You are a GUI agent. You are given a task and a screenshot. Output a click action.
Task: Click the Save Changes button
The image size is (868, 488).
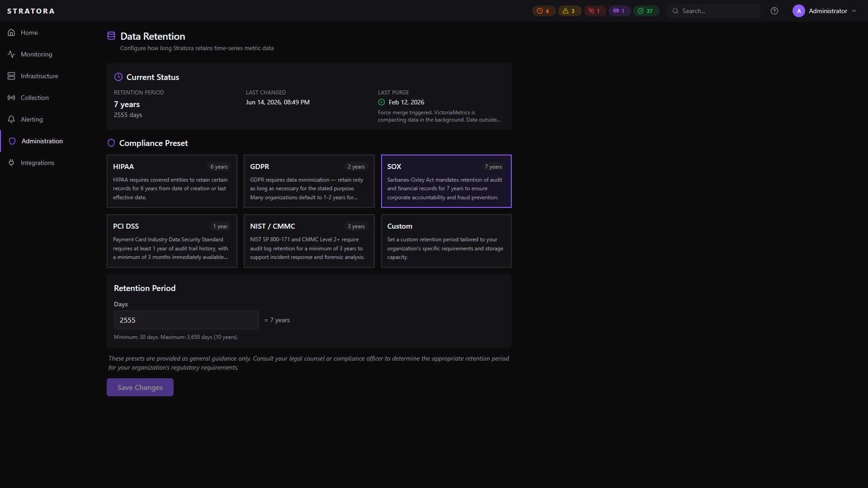click(x=140, y=387)
